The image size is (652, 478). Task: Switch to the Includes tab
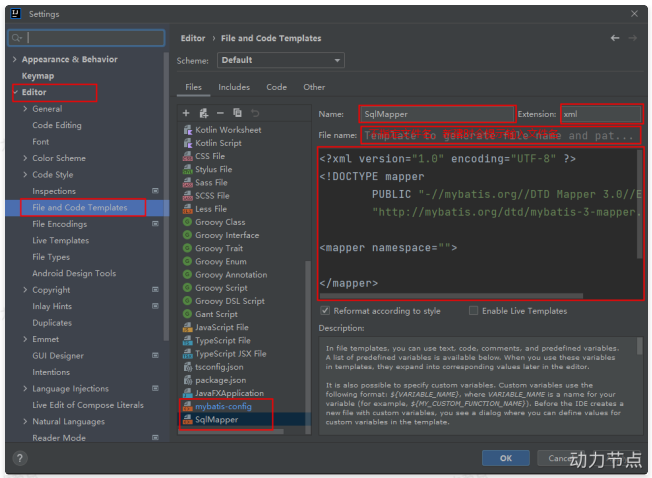[234, 87]
